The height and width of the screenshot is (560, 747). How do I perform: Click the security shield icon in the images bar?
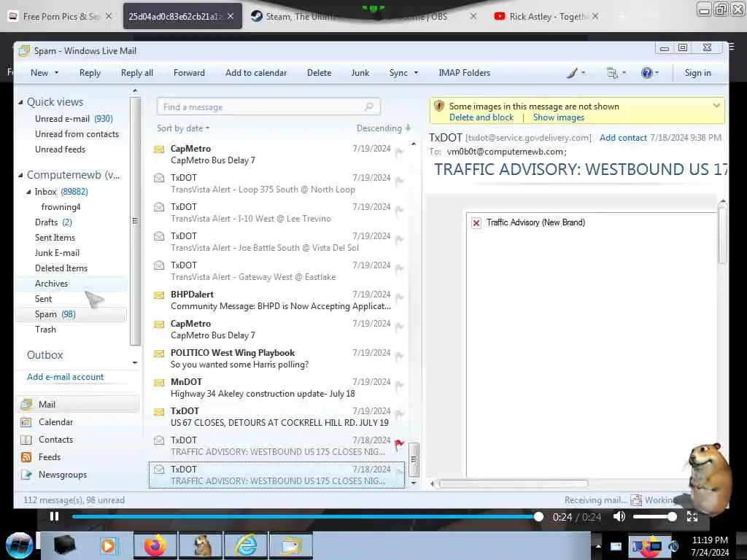[438, 106]
